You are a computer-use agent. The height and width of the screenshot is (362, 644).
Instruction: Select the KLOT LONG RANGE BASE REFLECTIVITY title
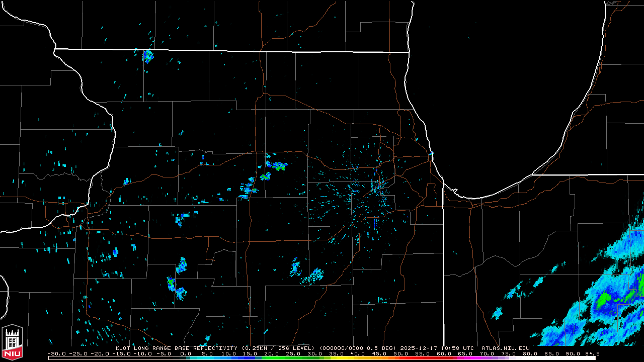pyautogui.click(x=176, y=348)
